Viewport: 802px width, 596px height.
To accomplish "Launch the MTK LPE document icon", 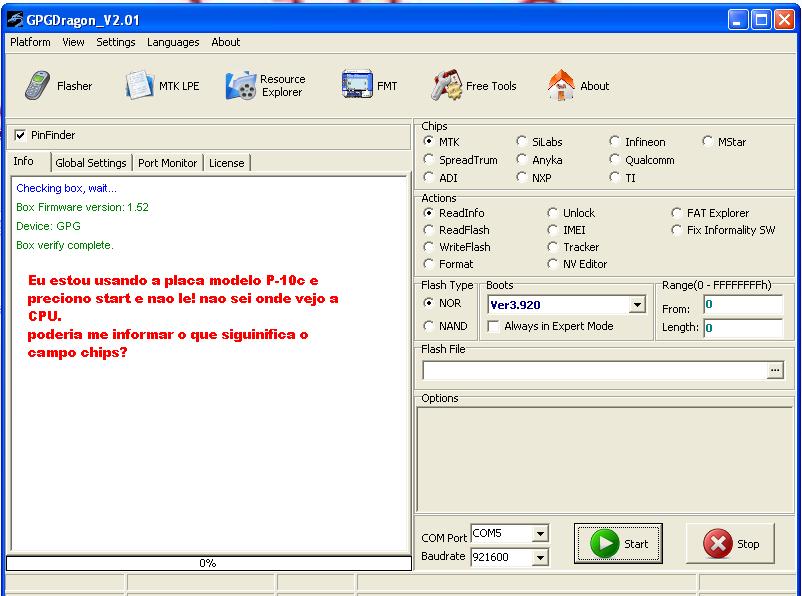I will [139, 85].
